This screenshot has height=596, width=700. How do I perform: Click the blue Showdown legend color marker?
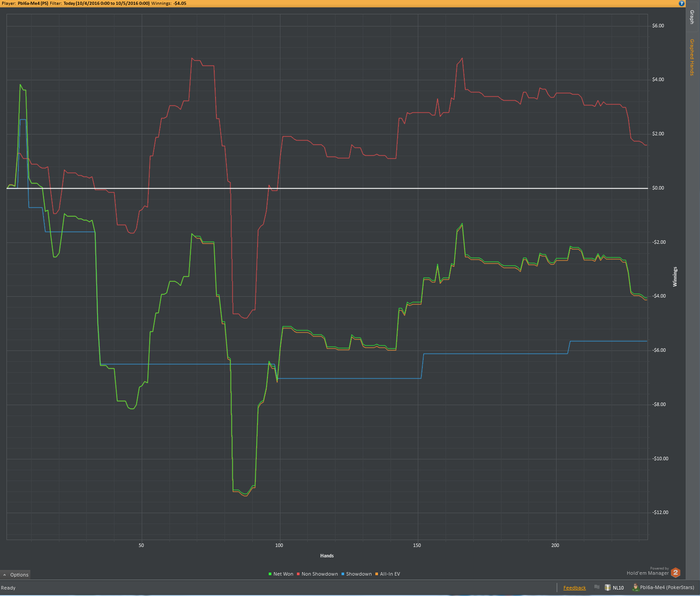pyautogui.click(x=343, y=574)
